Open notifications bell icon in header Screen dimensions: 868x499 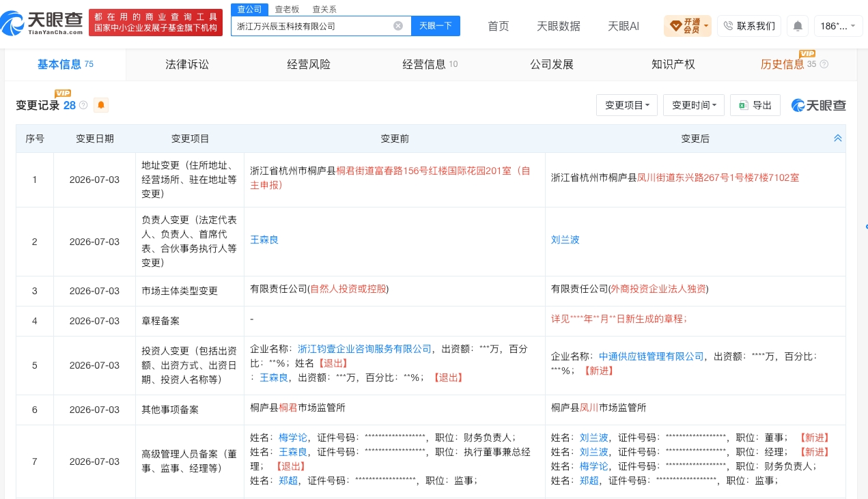(797, 26)
